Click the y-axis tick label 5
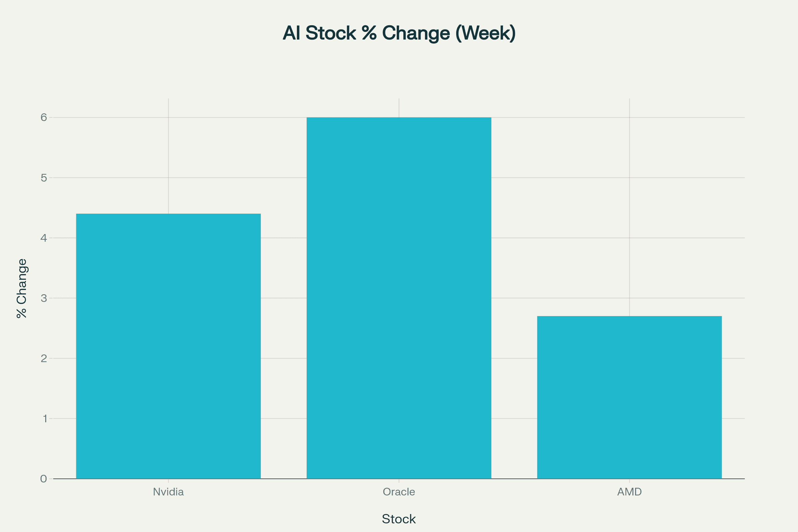 tap(44, 178)
